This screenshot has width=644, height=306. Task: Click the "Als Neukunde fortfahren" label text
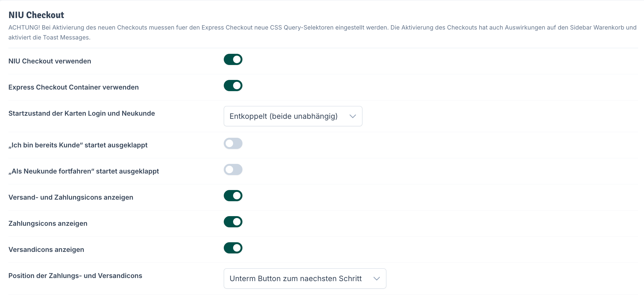84,171
